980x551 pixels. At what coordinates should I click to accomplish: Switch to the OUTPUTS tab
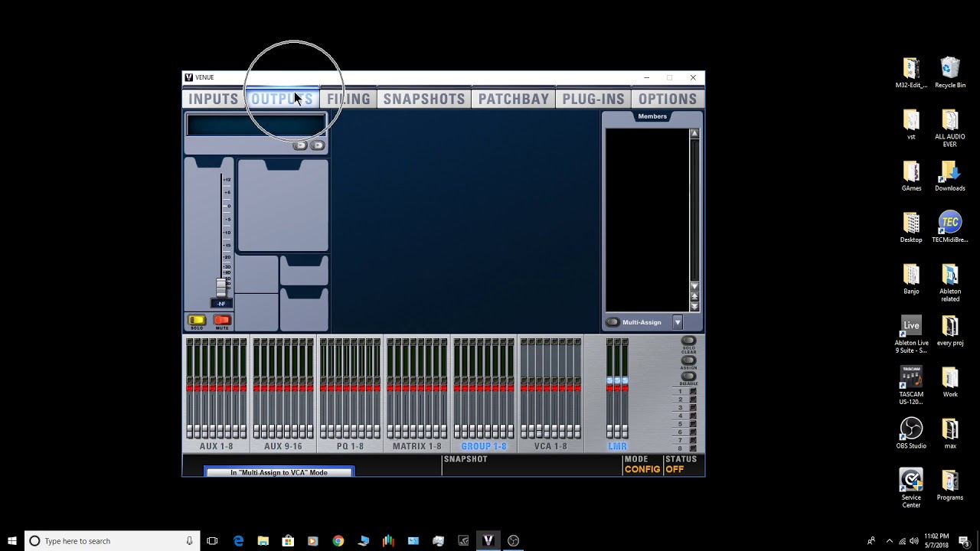pyautogui.click(x=282, y=99)
